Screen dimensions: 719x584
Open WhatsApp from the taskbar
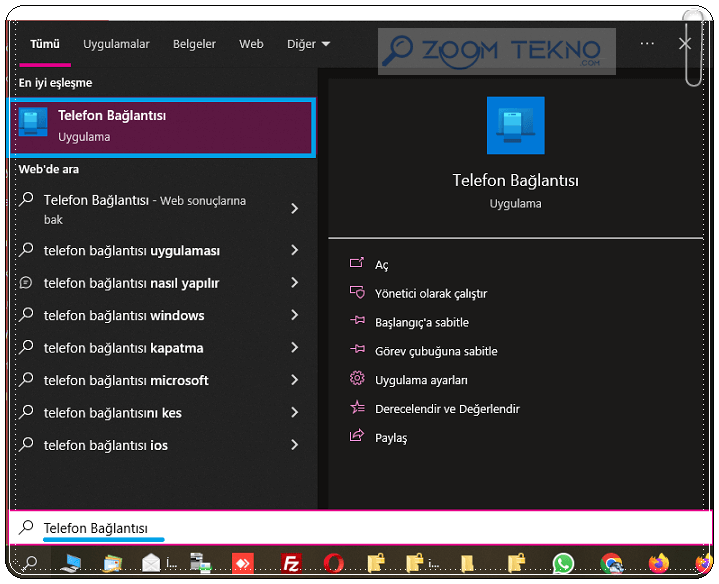click(563, 563)
